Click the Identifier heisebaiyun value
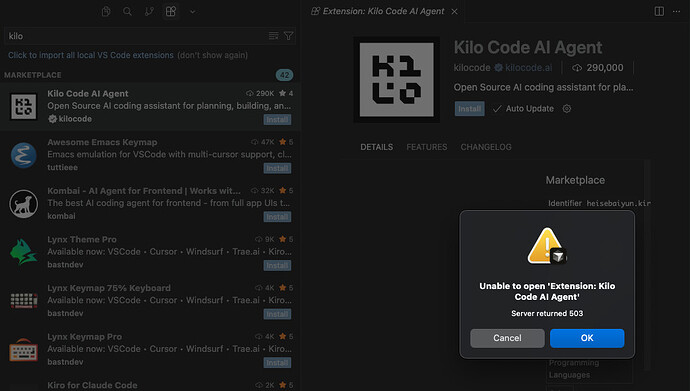Viewport: 690px width, 391px height. 618,203
